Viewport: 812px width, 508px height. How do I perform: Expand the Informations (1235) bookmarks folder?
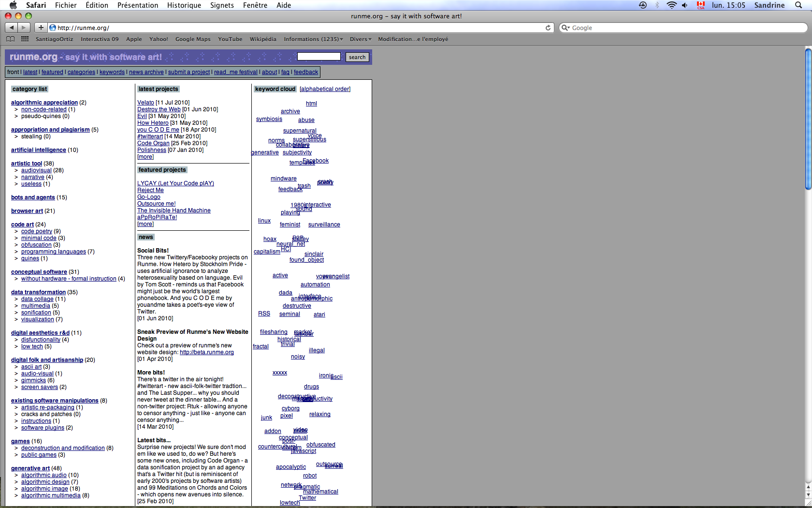[313, 39]
